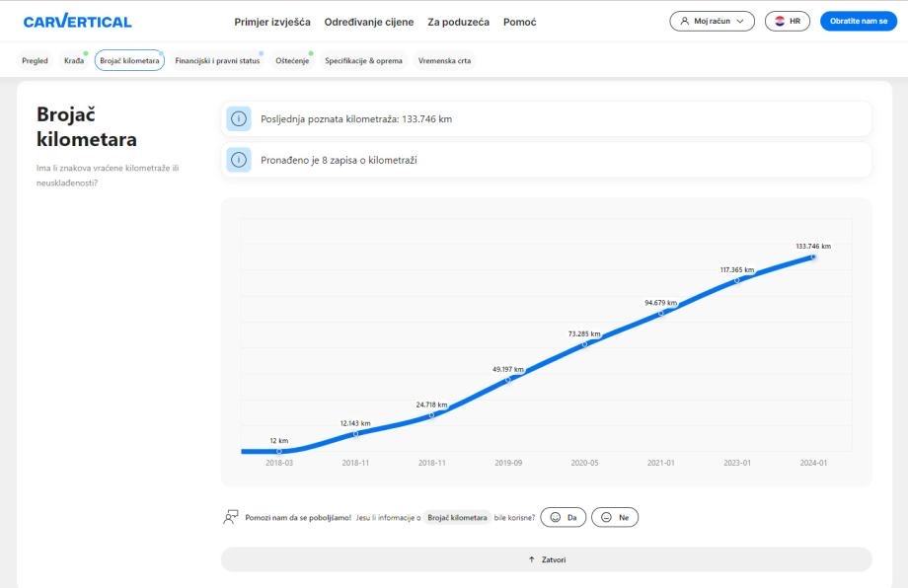The width and height of the screenshot is (908, 588).
Task: Go to Određivanje cijene page
Action: click(x=369, y=22)
